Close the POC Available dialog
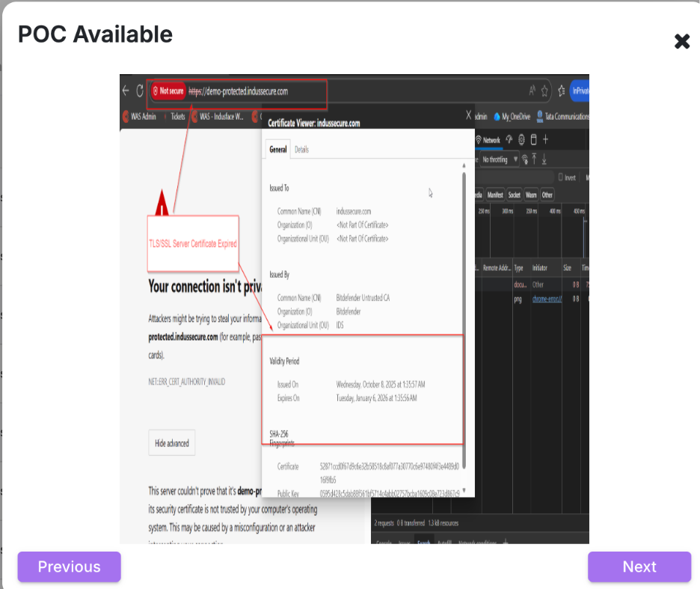This screenshot has height=589, width=700. pos(682,42)
